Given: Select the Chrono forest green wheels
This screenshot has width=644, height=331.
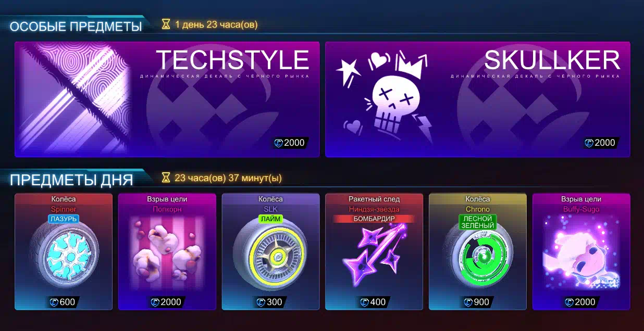Looking at the screenshot, I should point(477,252).
